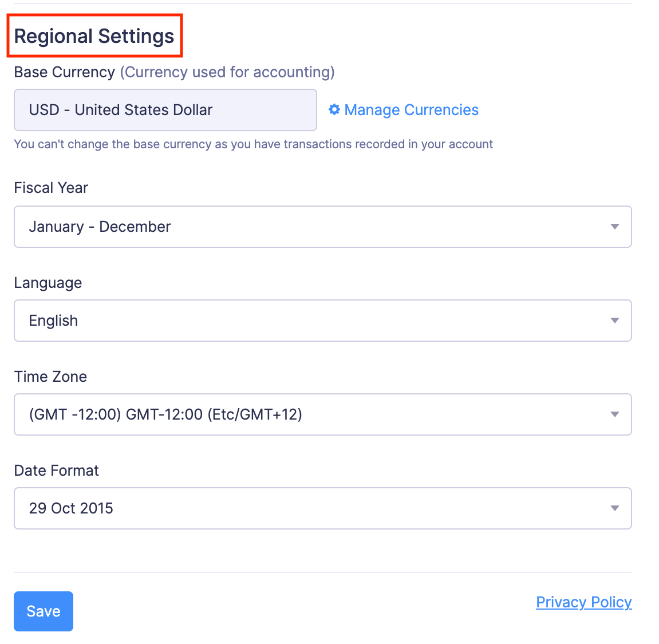This screenshot has height=644, width=659.
Task: Expand the Date Format options
Action: (322, 508)
